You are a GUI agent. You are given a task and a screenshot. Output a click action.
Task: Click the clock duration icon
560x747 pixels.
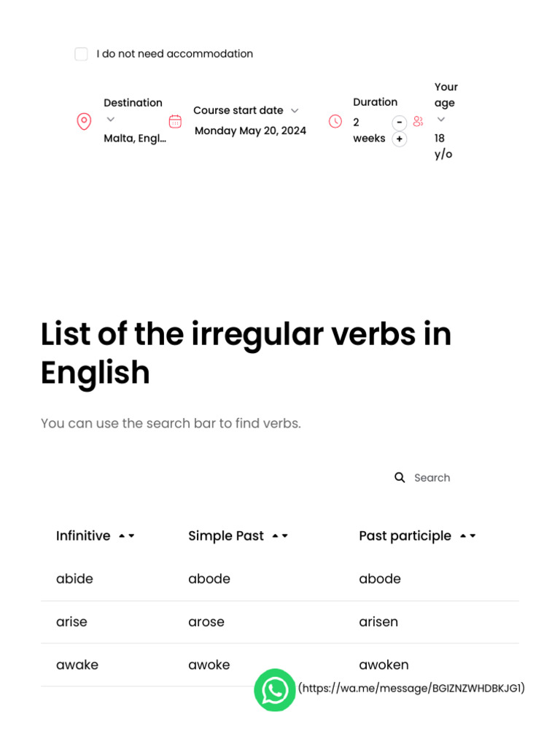point(335,121)
